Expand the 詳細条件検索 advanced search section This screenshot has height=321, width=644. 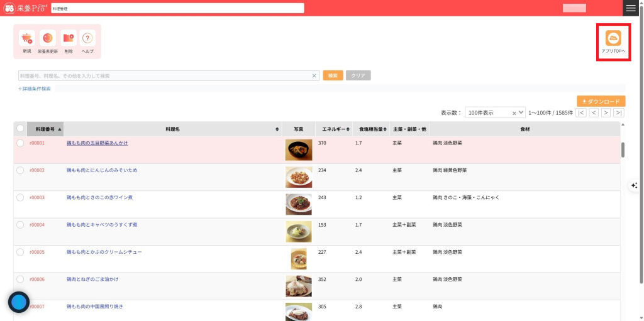35,89
